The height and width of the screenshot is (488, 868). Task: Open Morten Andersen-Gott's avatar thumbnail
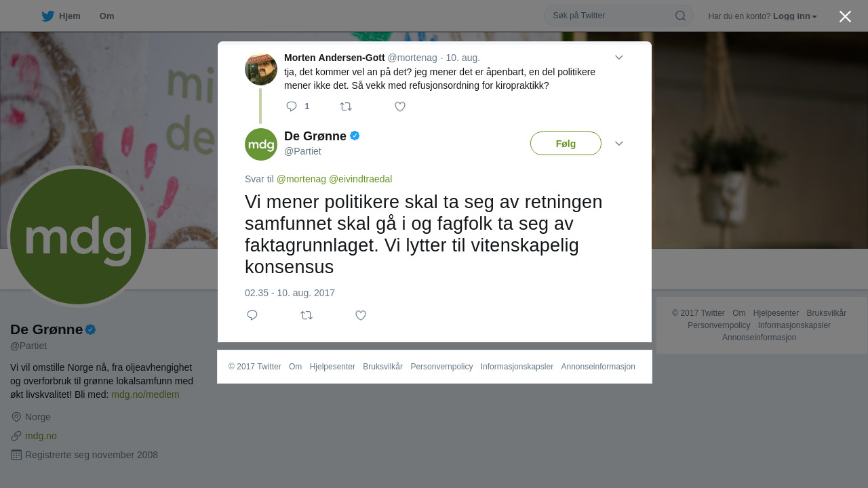(261, 69)
